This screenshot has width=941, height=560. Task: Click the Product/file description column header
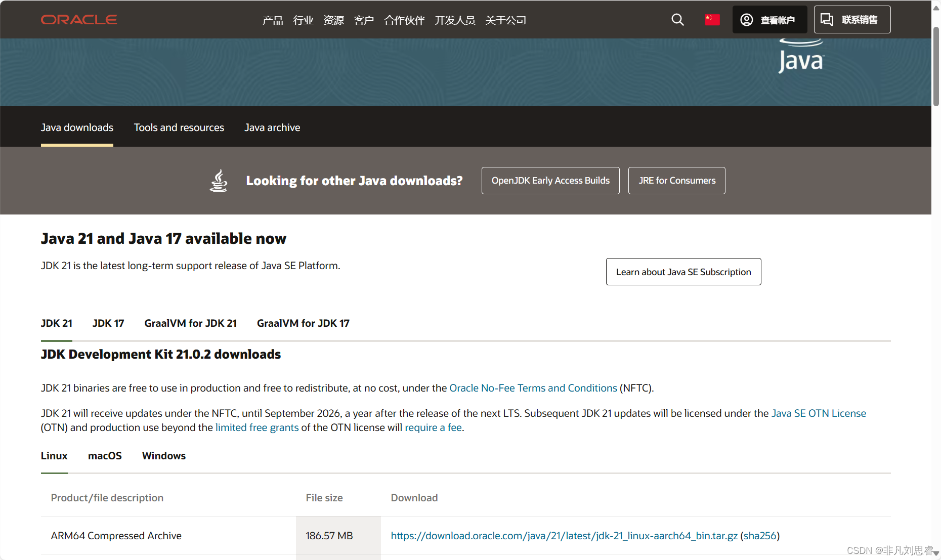coord(107,498)
